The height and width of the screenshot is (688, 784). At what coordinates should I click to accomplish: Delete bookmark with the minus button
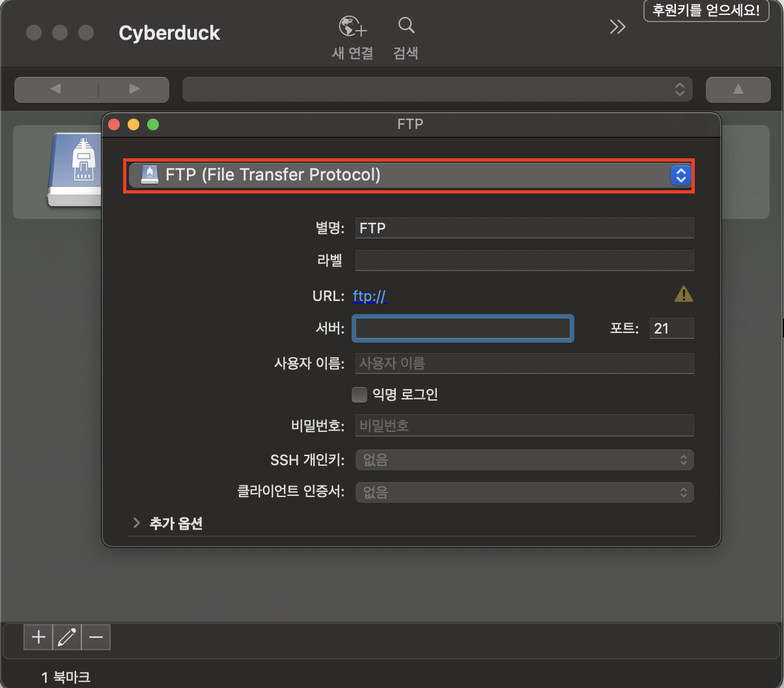pyautogui.click(x=96, y=637)
